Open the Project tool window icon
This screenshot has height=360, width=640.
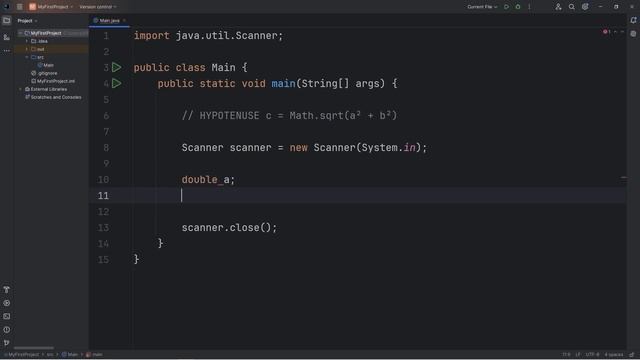7,20
